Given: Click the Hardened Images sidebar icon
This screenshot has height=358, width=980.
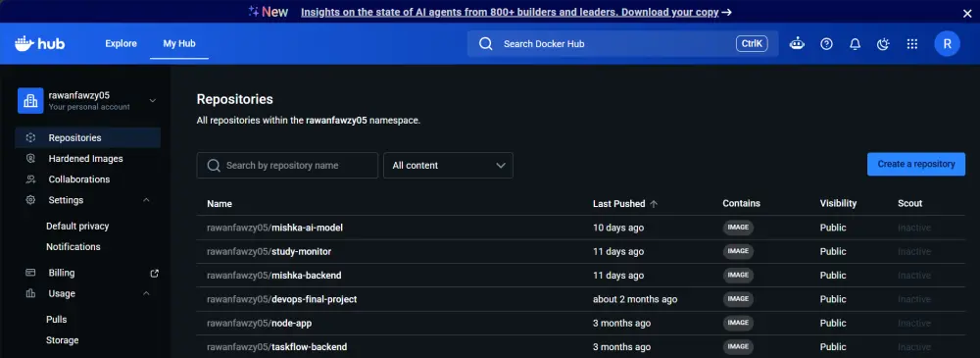Looking at the screenshot, I should click(30, 158).
